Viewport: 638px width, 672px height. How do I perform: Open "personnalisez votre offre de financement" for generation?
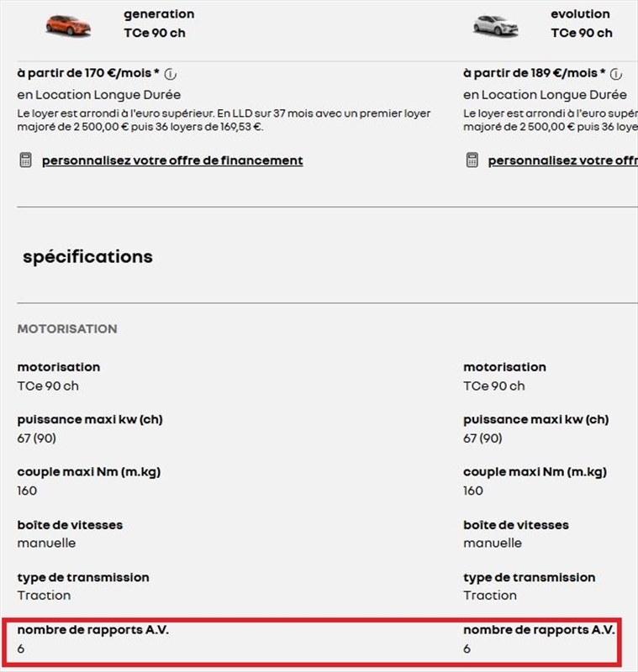coord(172,160)
